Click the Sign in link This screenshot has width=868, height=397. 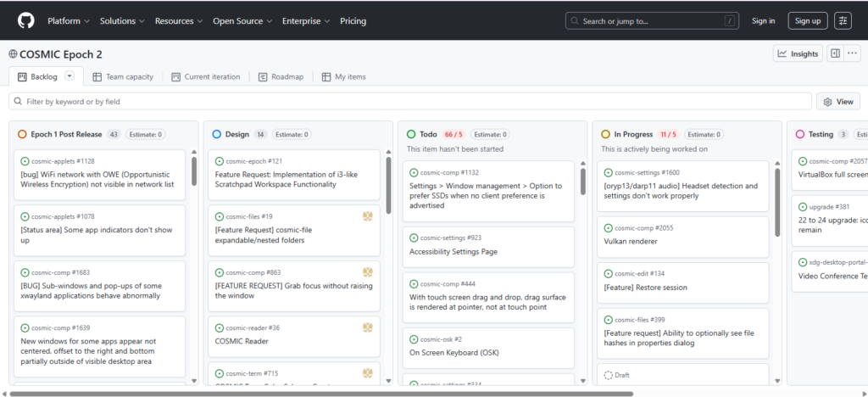point(764,21)
